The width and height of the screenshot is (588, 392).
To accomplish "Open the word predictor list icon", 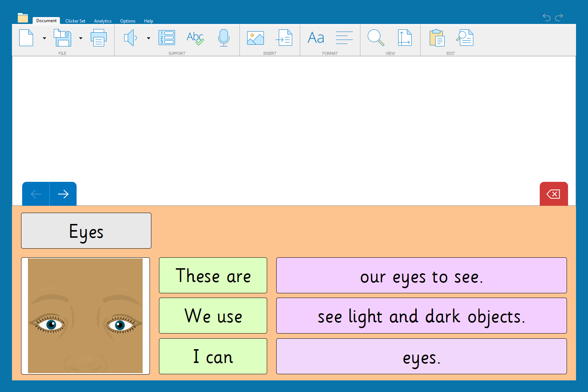I will pos(167,38).
